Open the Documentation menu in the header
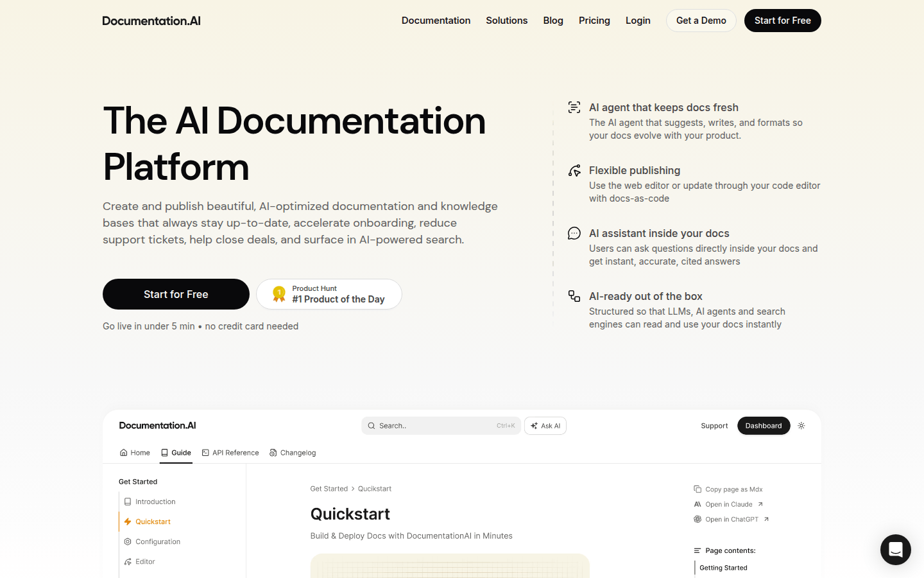The width and height of the screenshot is (924, 578). point(436,21)
